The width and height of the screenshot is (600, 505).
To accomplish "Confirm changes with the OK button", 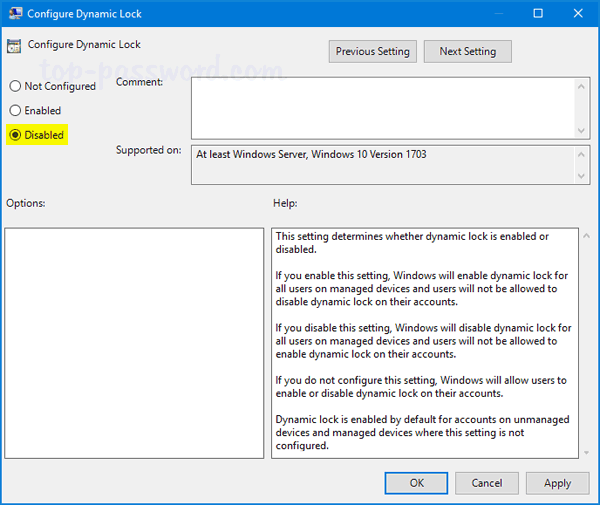I will [x=416, y=483].
